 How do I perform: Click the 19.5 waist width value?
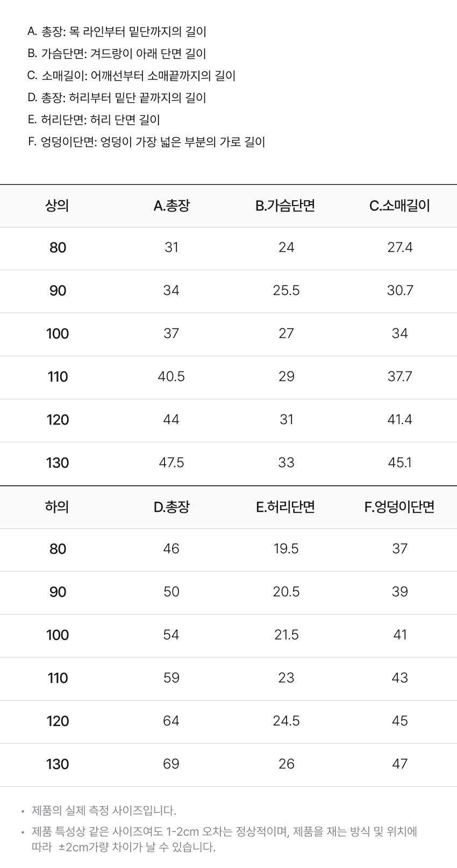286,549
